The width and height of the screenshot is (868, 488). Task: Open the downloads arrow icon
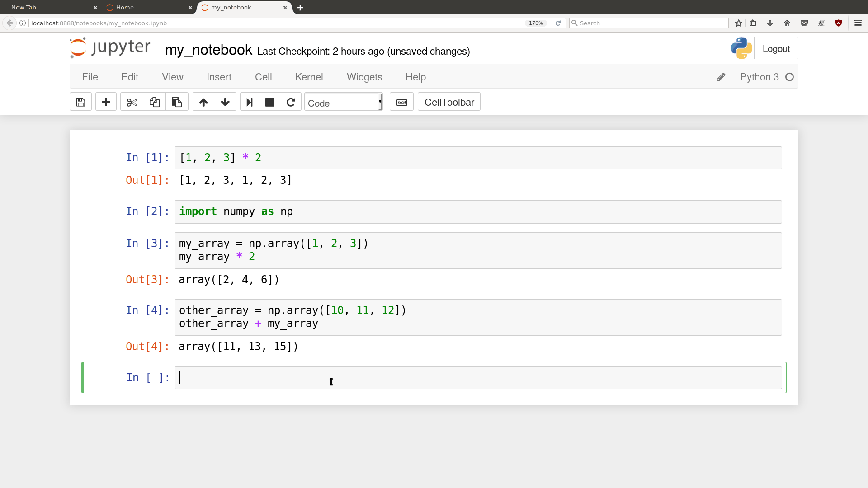click(x=770, y=23)
